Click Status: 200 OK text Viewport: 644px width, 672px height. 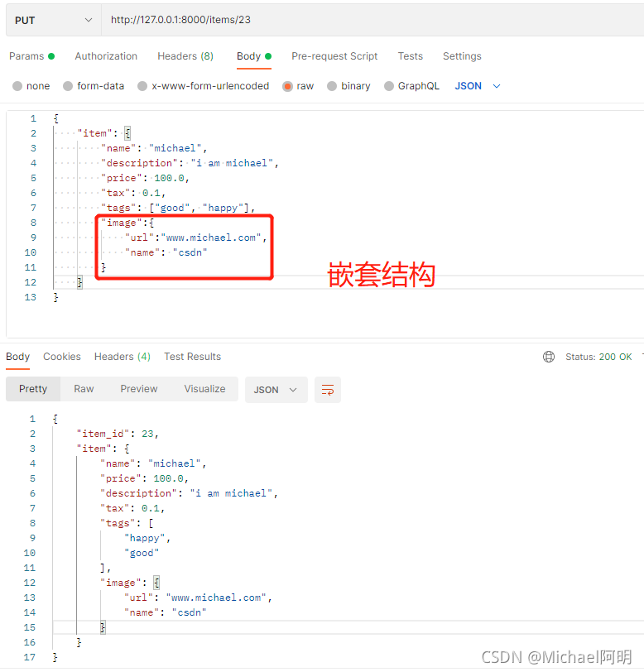(598, 357)
